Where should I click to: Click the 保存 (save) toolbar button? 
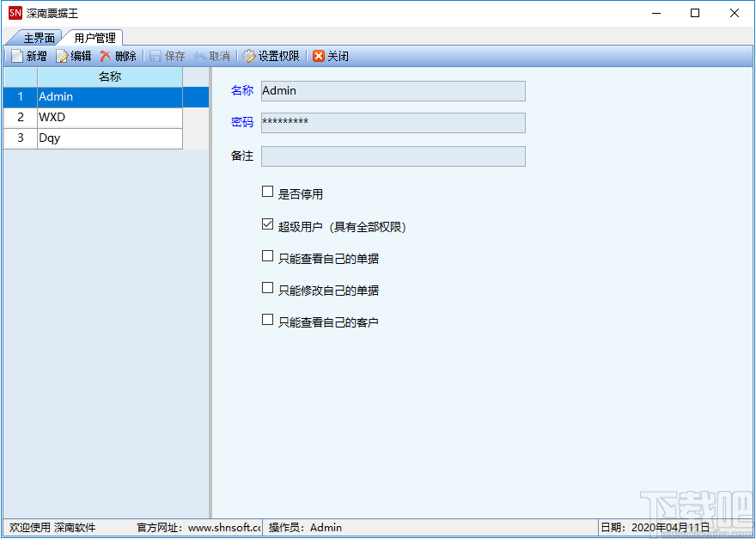168,56
